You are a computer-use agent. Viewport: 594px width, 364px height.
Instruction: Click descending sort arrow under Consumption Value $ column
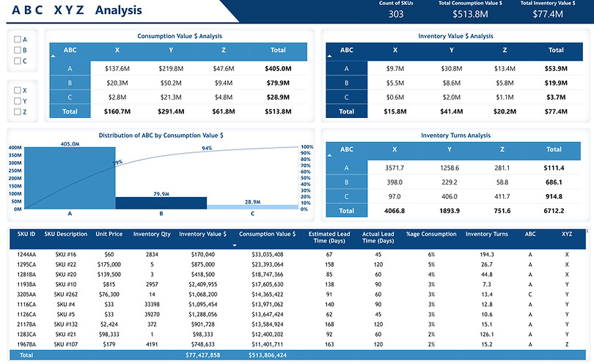coord(235,245)
